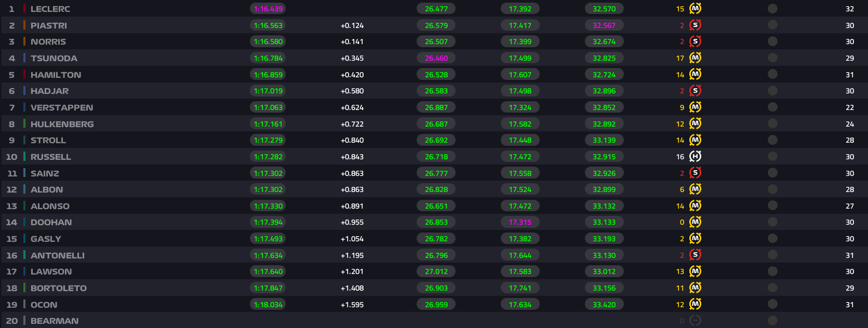Click Russell's white hard tyre icon
Image resolution: width=868 pixels, height=328 pixels.
coord(695,156)
